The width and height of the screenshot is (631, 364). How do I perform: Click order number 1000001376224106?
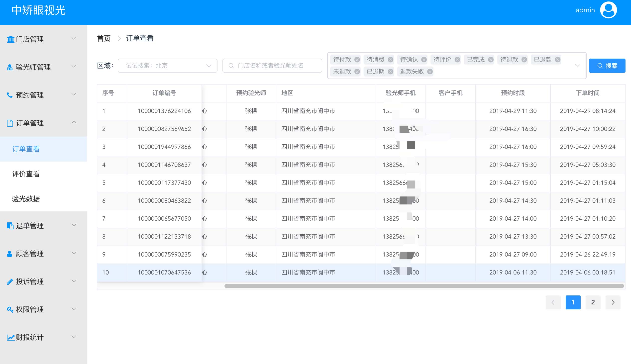pos(164,111)
